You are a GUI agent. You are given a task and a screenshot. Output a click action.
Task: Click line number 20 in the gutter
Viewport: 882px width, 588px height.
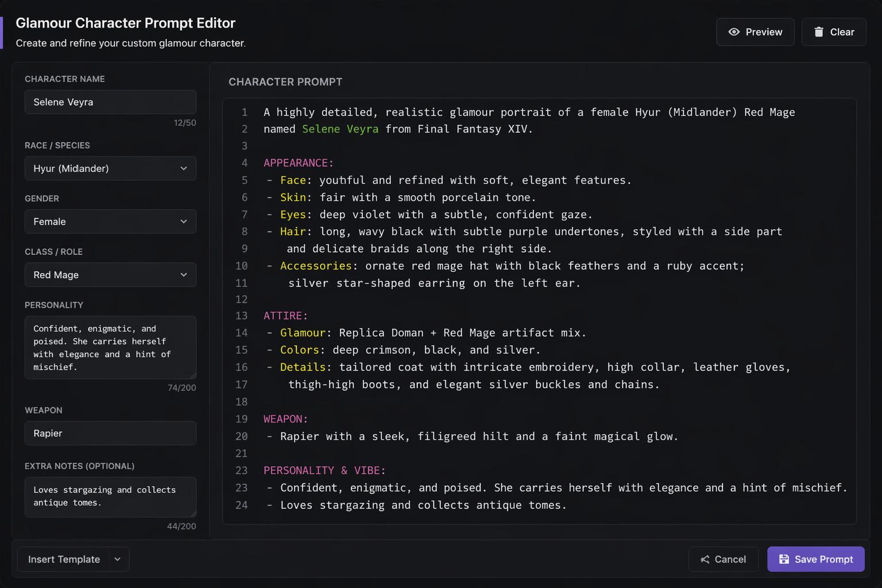pyautogui.click(x=242, y=436)
